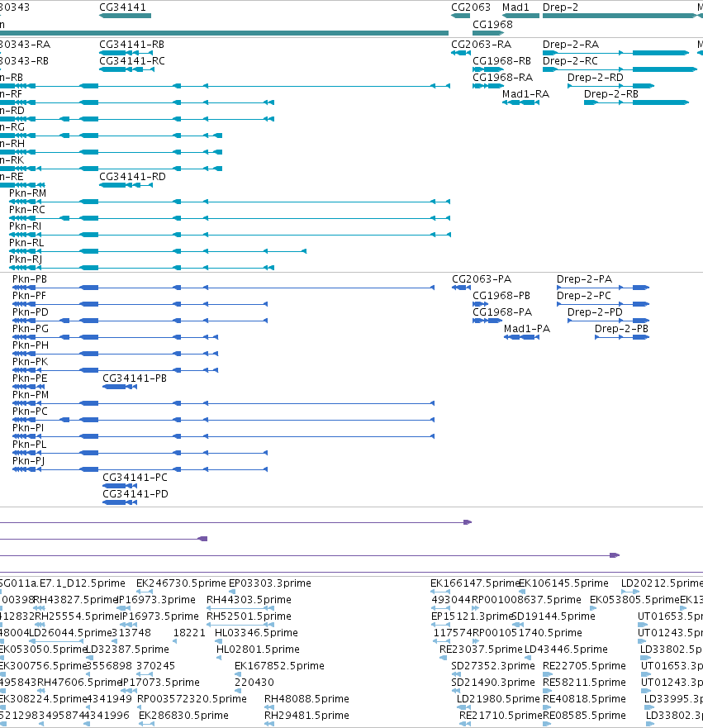Select protein Pkn-PB
Screen dimensions: 703x728
(30, 279)
